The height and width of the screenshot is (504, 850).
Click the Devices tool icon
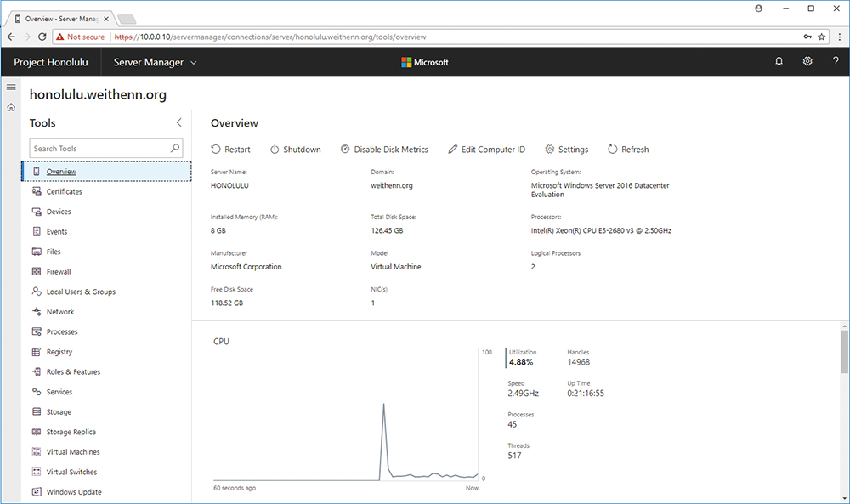(x=37, y=212)
